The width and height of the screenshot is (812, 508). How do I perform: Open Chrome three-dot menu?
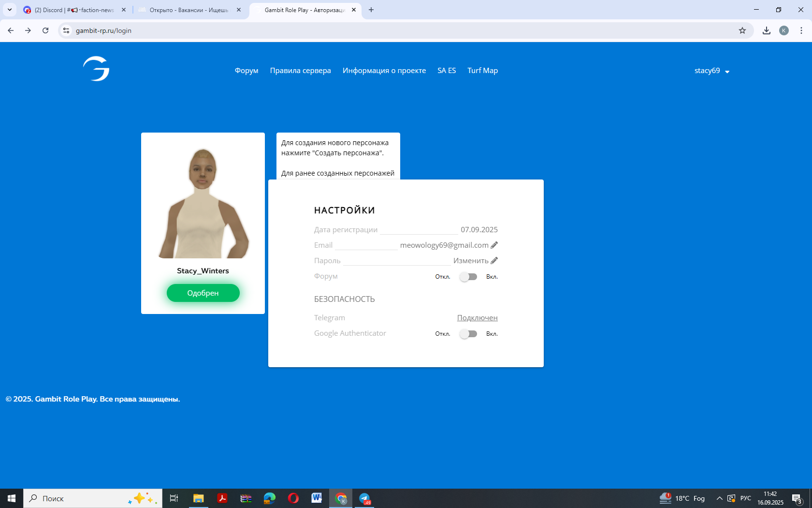point(801,30)
